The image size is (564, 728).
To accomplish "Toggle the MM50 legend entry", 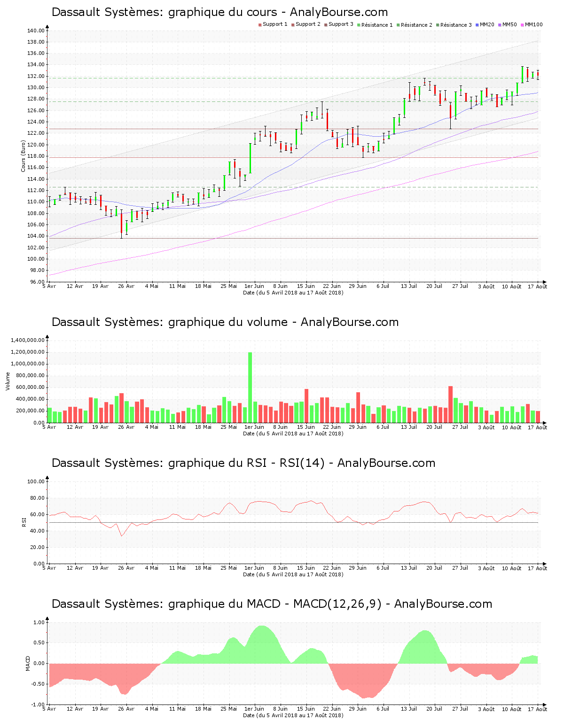I will pyautogui.click(x=509, y=24).
